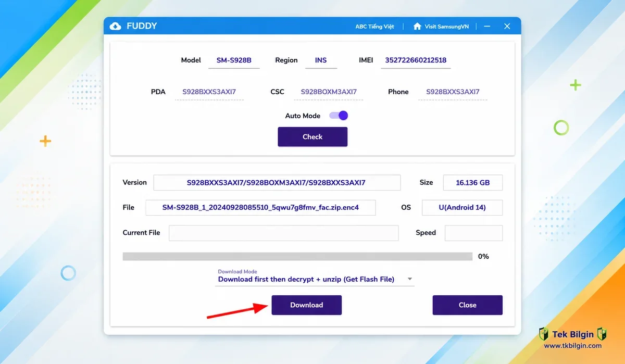
Task: Switch language via ABC Tiếng Việt
Action: point(374,27)
